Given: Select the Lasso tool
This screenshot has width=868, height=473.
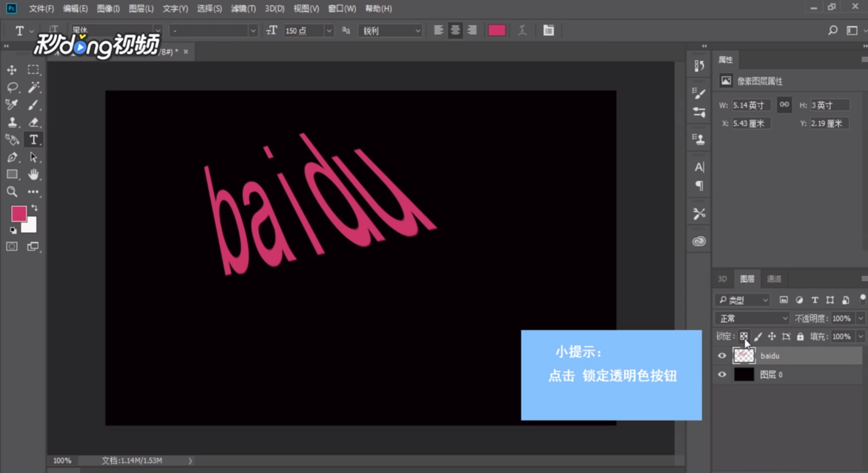Looking at the screenshot, I should [12, 87].
